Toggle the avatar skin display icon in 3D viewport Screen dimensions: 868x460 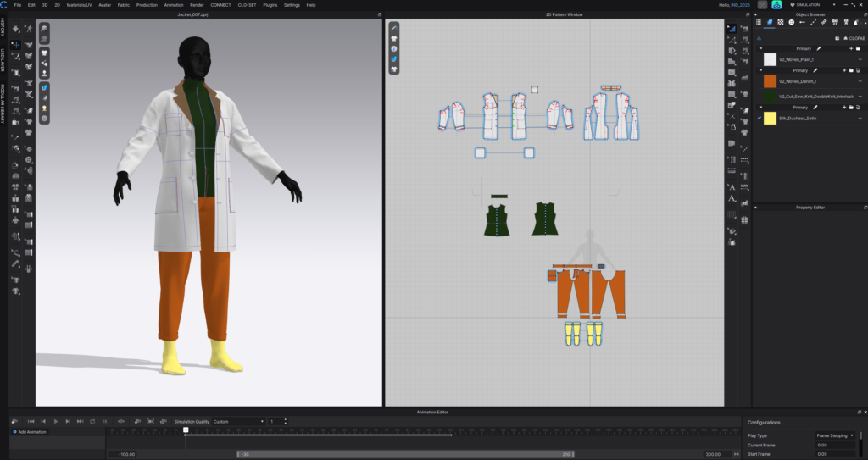coord(44,108)
